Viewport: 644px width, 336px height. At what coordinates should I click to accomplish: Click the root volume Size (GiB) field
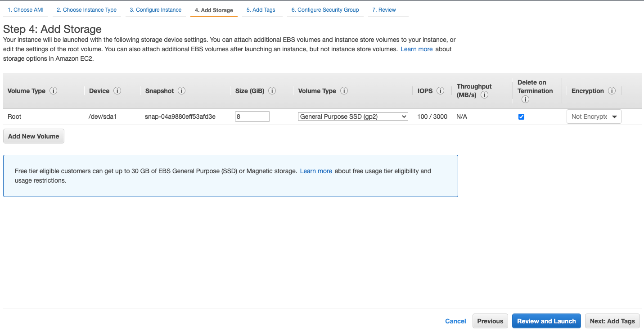click(x=252, y=116)
